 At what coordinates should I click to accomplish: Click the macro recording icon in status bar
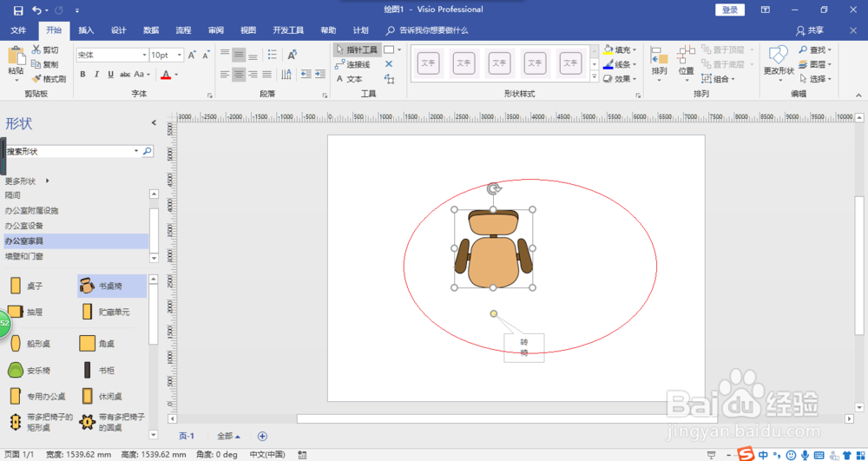(x=302, y=455)
